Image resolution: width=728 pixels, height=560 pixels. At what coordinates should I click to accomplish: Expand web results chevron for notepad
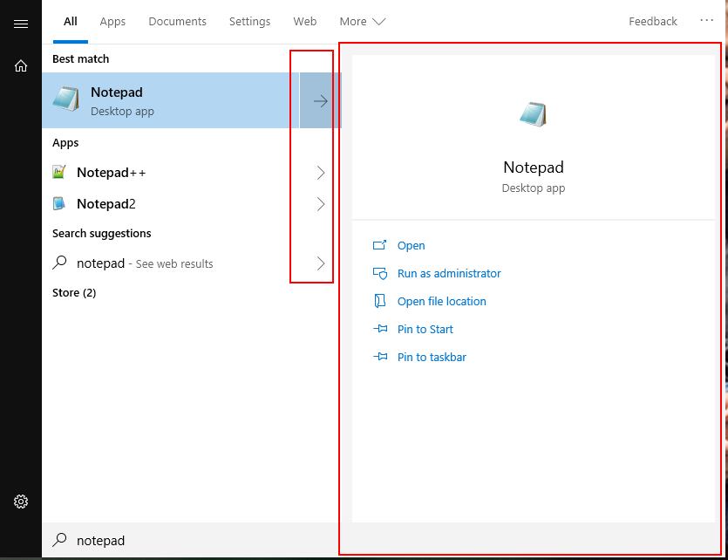[320, 263]
